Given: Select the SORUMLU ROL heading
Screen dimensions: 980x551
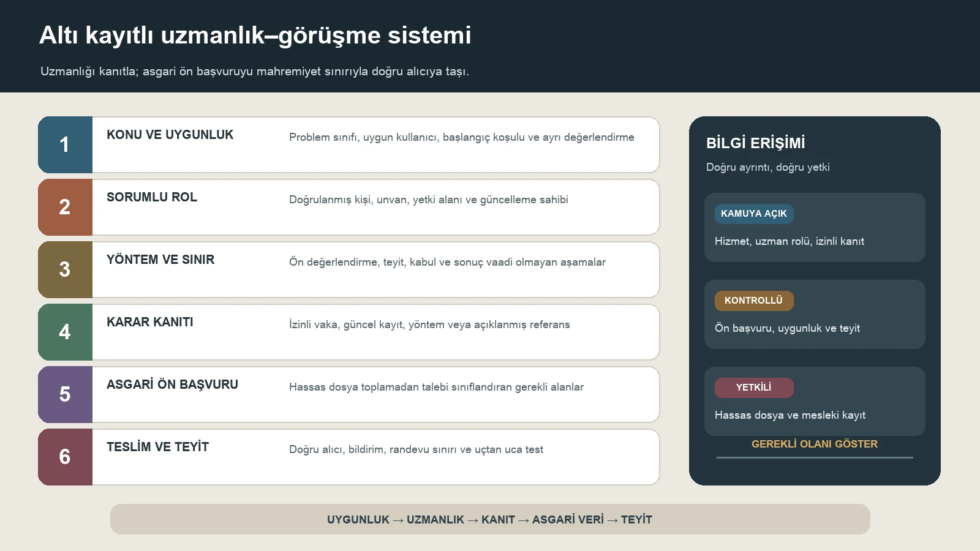Looking at the screenshot, I should tap(152, 197).
